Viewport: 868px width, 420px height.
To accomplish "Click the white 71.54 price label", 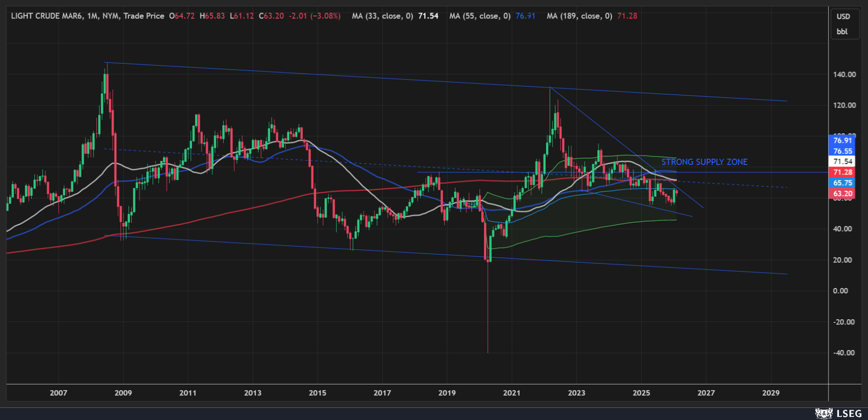I will [843, 161].
